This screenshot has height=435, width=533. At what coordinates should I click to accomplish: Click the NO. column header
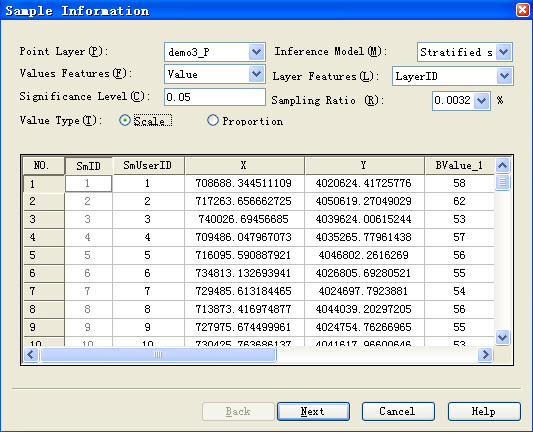click(x=44, y=166)
